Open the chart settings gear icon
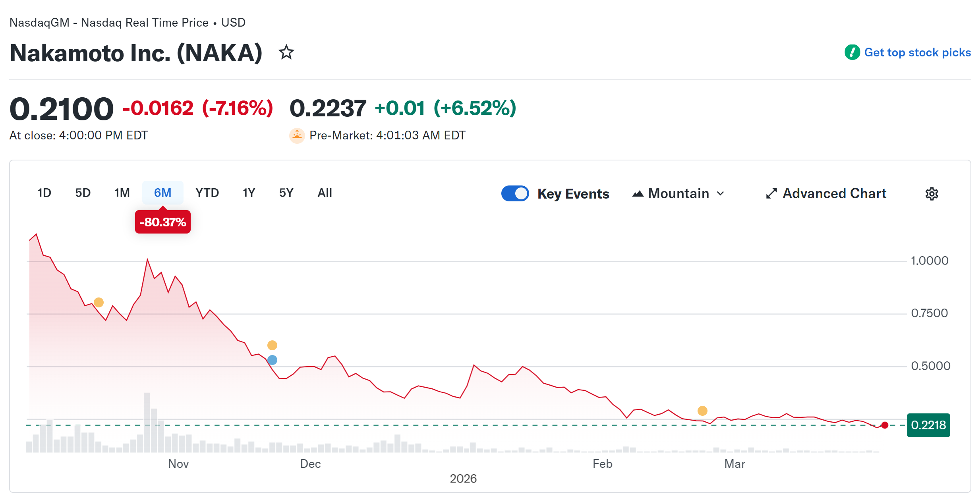The height and width of the screenshot is (502, 980). pos(932,193)
